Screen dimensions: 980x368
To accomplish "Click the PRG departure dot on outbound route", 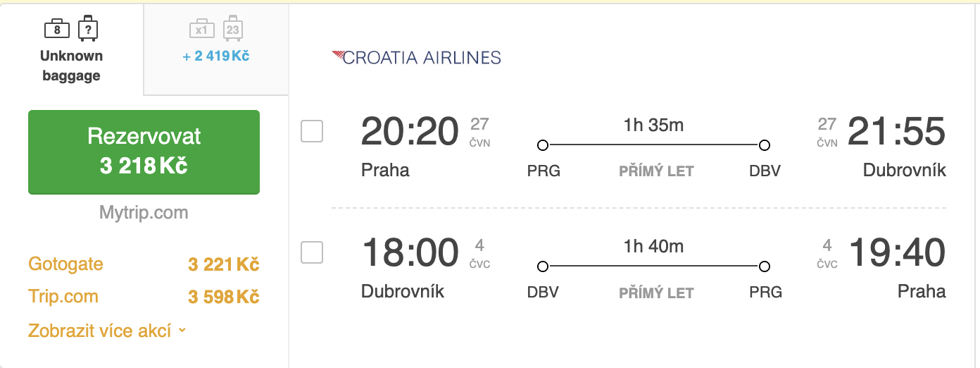I will point(542,145).
